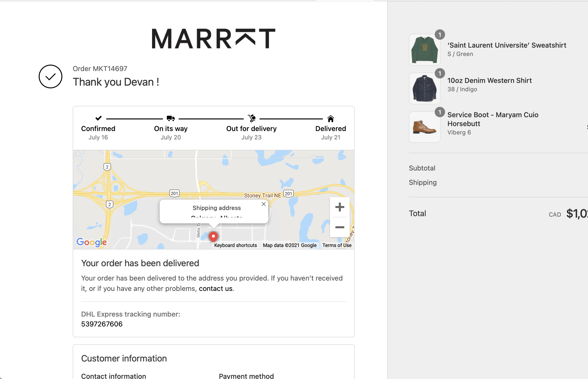Viewport: 588px width, 379px height.
Task: Click the Service Boot product thumbnail
Action: (x=425, y=127)
